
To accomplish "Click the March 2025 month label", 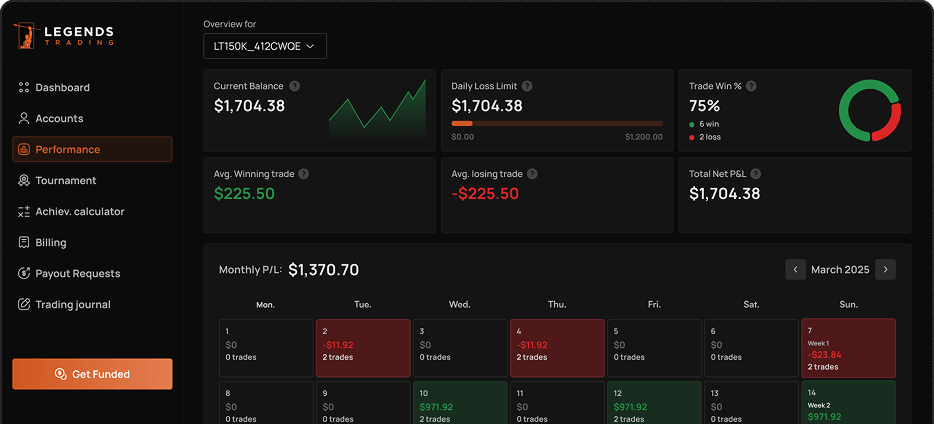I will 840,270.
